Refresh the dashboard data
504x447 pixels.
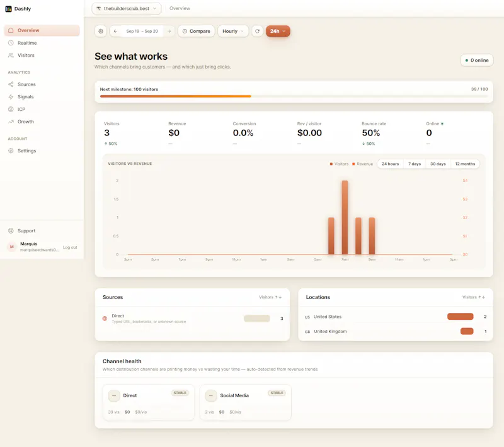click(257, 31)
